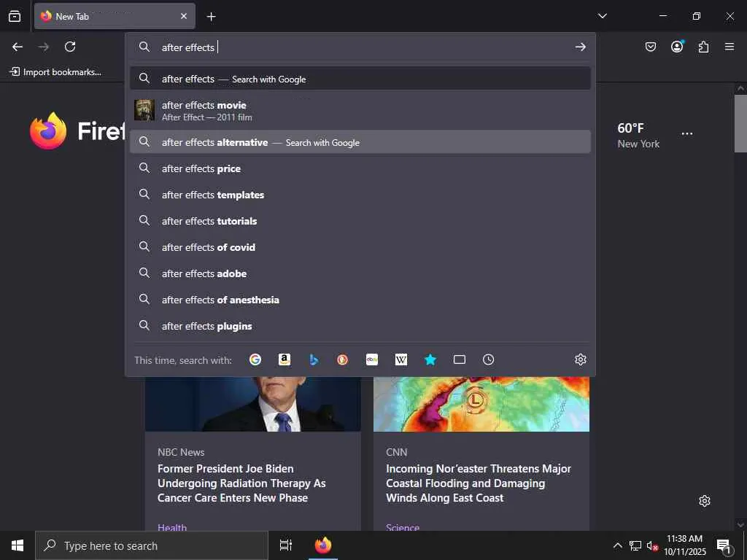Open the Firefox account icon
The image size is (747, 560).
point(677,47)
